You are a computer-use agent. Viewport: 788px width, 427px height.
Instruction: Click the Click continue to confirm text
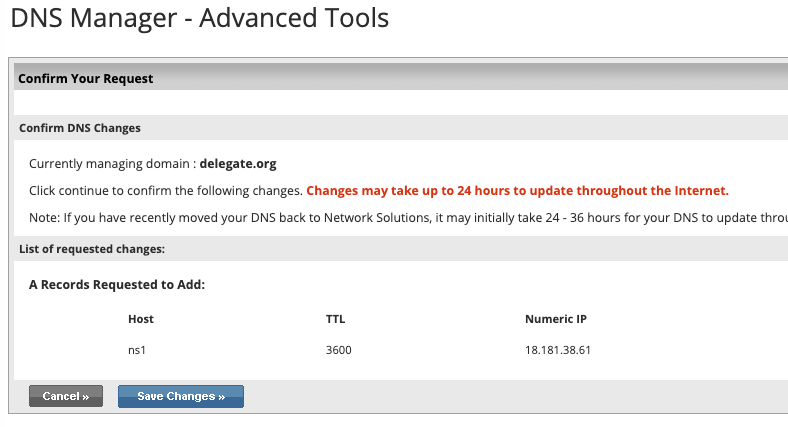point(165,190)
